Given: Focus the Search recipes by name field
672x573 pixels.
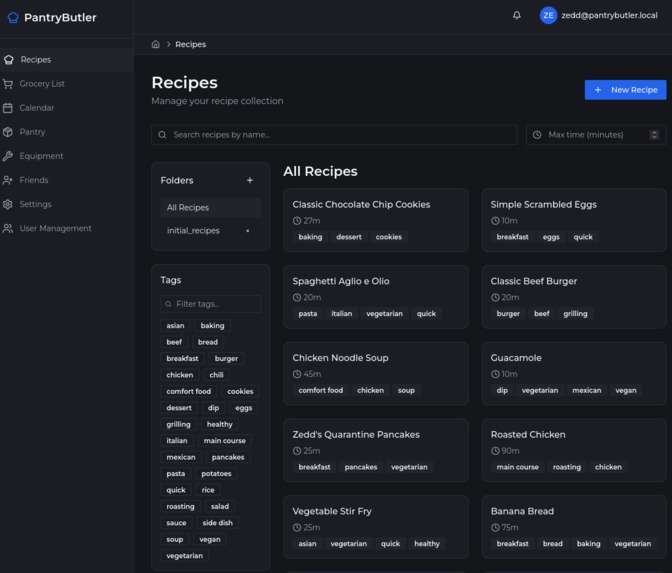Looking at the screenshot, I should [334, 135].
